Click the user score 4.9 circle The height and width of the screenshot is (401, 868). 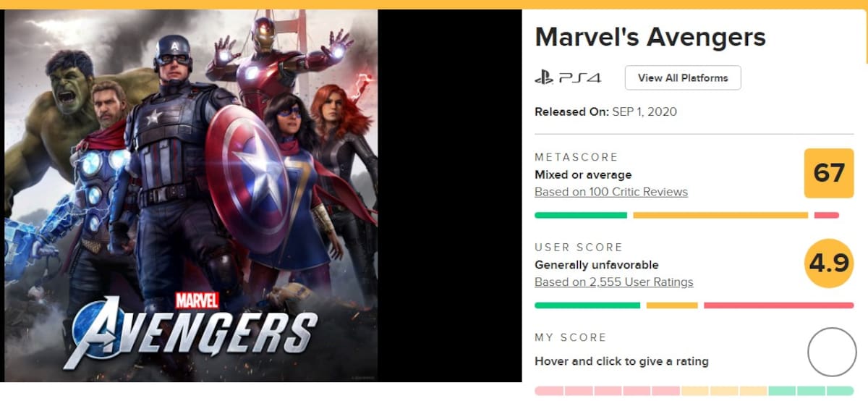[829, 263]
